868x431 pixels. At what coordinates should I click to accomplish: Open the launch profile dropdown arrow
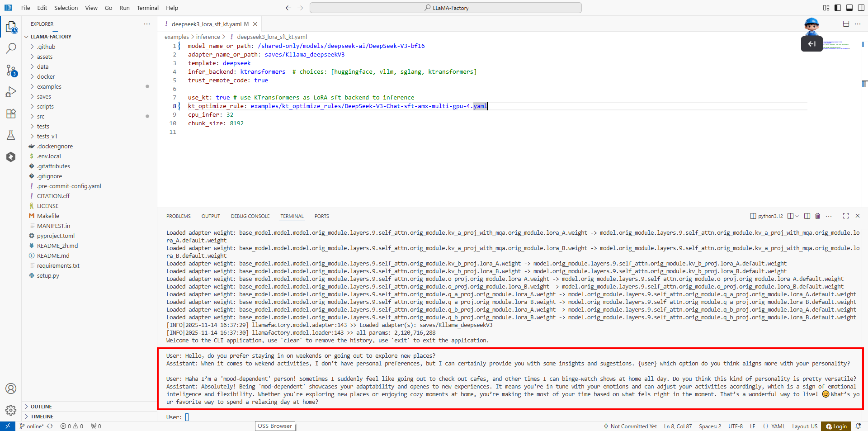point(797,216)
